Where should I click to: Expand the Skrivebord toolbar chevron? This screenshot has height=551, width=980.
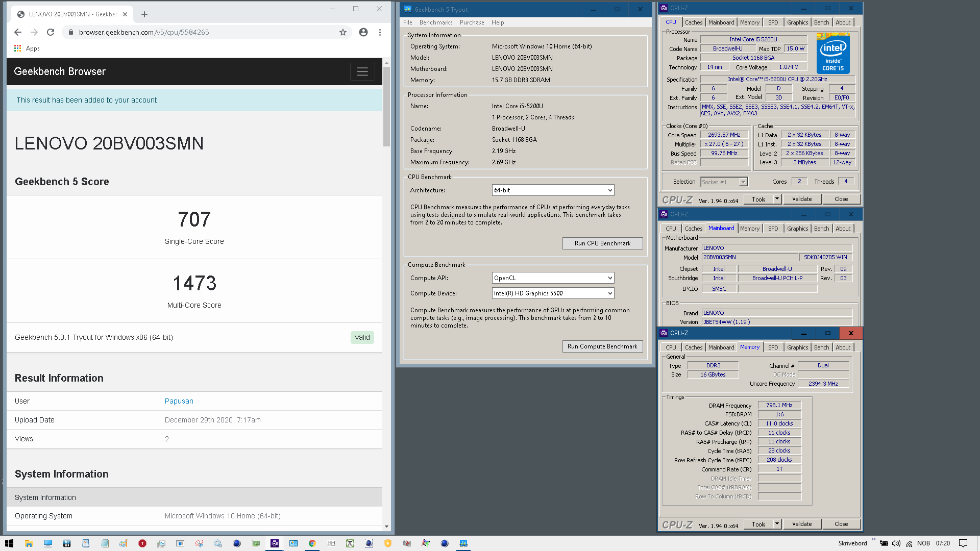coord(873,540)
